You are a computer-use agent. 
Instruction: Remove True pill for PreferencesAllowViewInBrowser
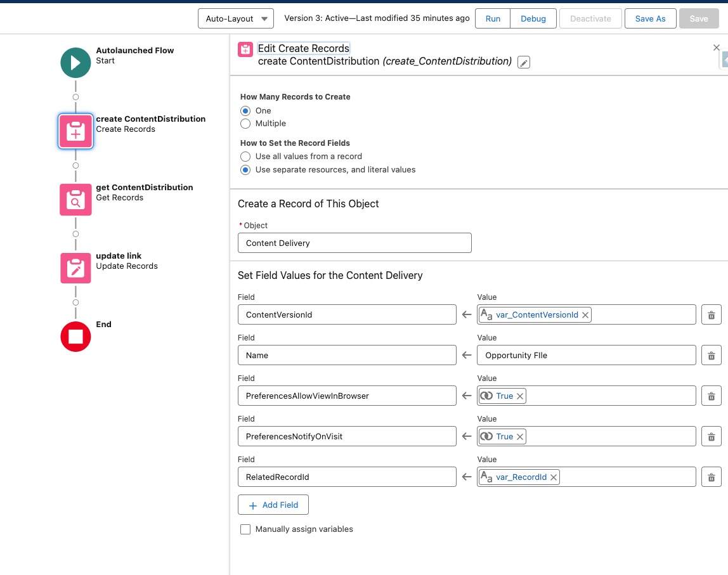[x=520, y=396]
